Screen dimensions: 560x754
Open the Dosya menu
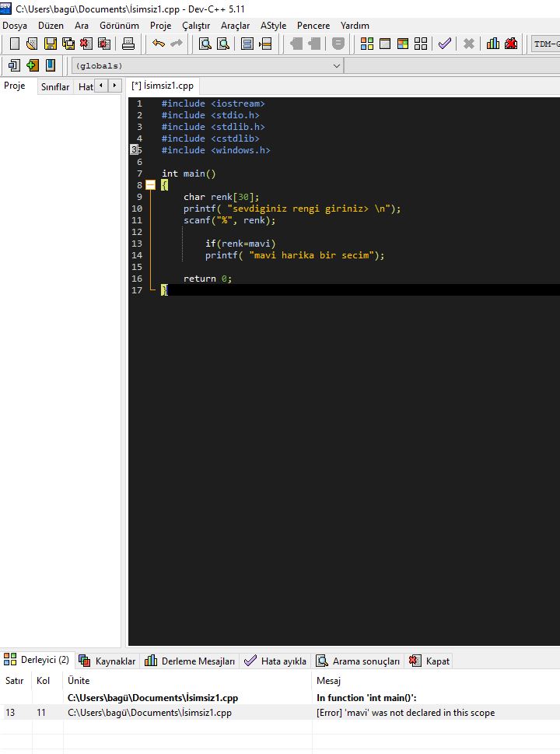15,26
